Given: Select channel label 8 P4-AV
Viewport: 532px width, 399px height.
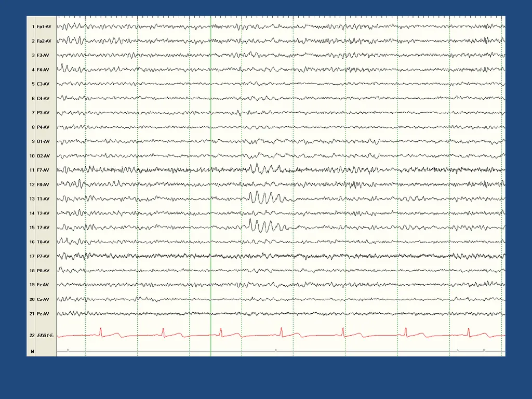Looking at the screenshot, I should (41, 127).
